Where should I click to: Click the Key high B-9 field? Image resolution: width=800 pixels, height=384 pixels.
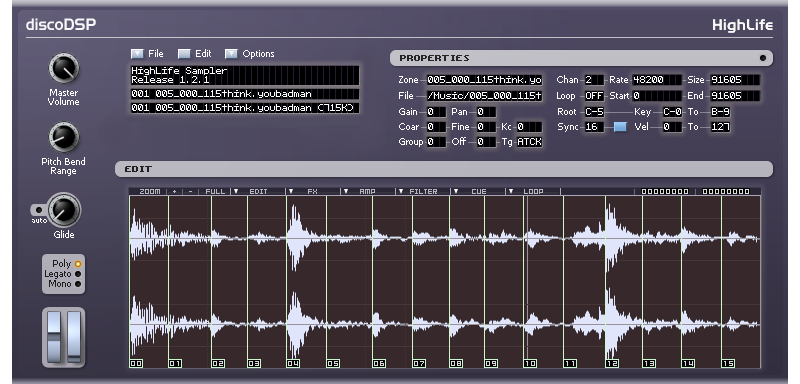tap(720, 112)
